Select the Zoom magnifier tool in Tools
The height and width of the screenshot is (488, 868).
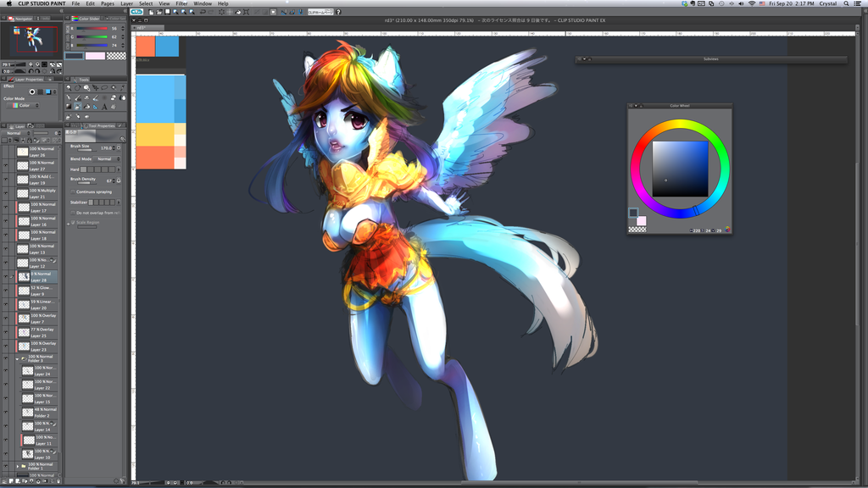pyautogui.click(x=69, y=87)
